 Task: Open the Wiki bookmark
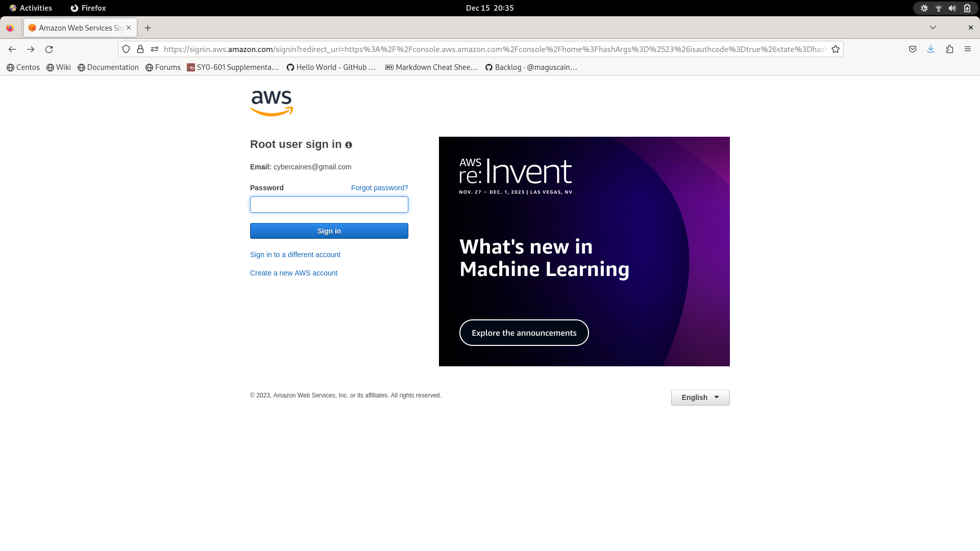click(59, 67)
